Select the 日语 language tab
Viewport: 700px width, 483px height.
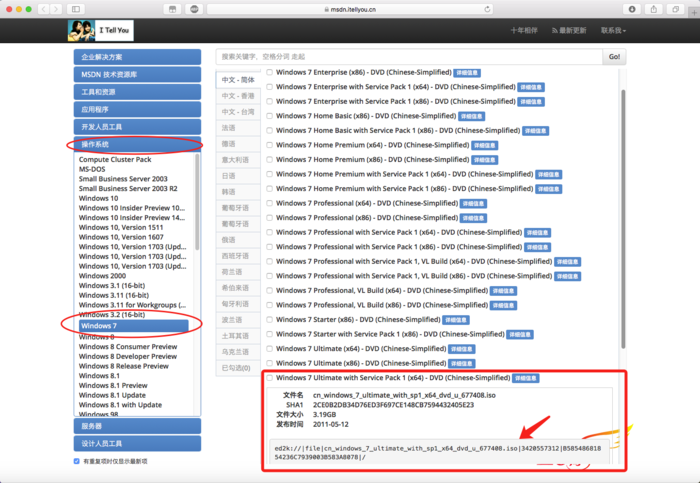[238, 176]
